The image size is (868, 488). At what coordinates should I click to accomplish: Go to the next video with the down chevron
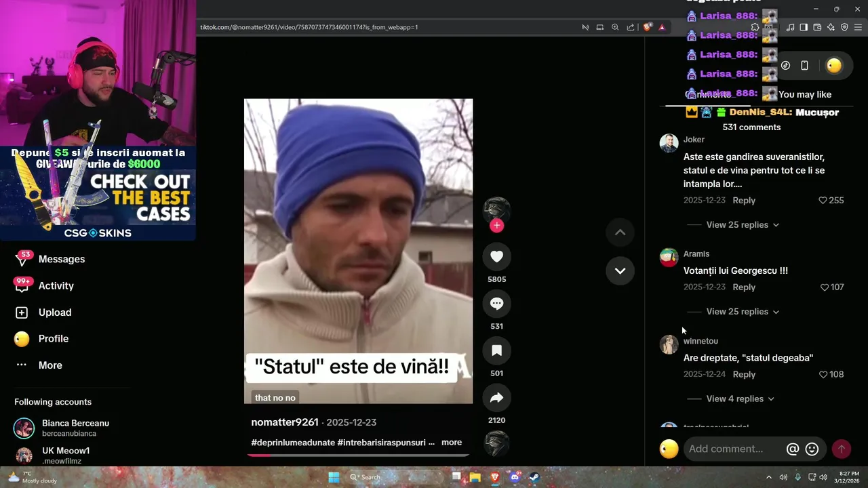click(x=620, y=270)
